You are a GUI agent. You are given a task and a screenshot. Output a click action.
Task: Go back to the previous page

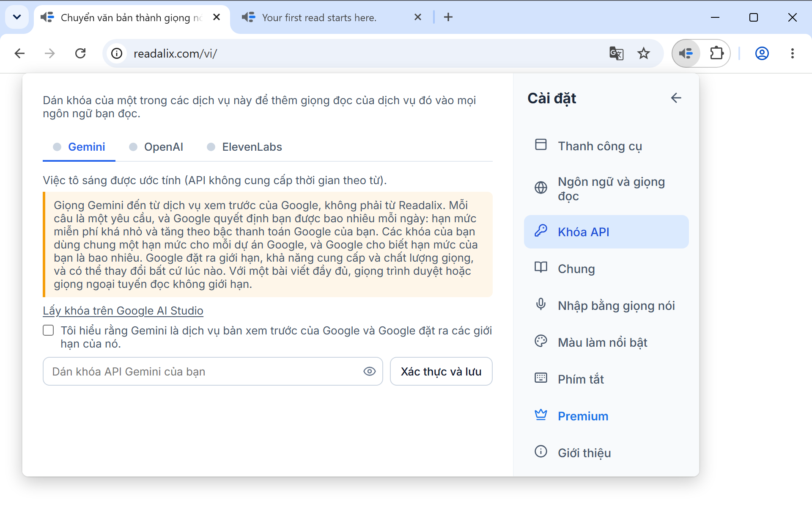19,53
